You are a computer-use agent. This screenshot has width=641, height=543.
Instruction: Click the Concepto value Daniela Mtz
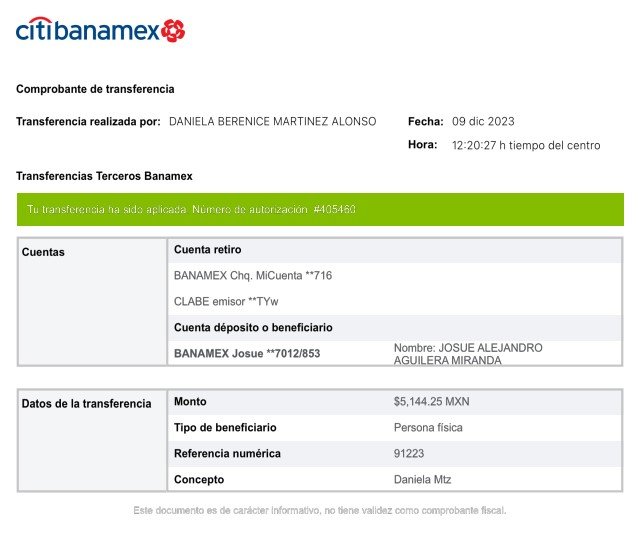(x=422, y=480)
